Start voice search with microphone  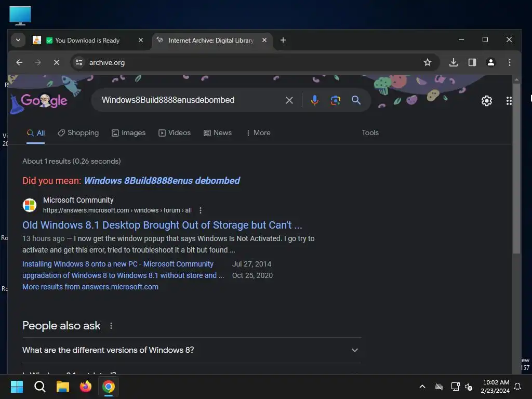pyautogui.click(x=314, y=100)
